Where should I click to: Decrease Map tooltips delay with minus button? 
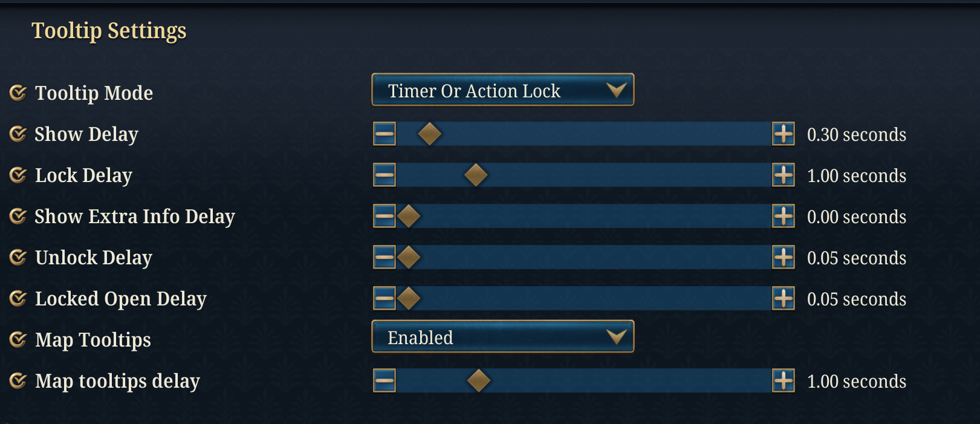point(385,380)
